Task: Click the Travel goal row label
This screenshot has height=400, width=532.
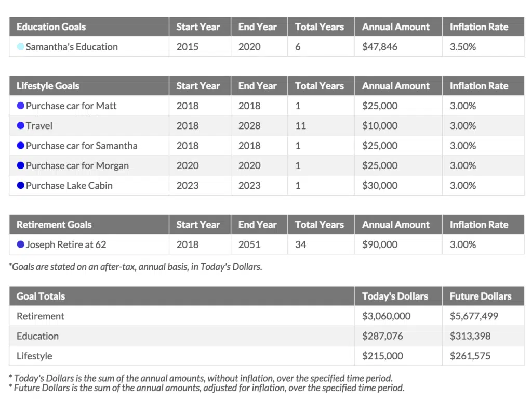Action: pos(39,126)
